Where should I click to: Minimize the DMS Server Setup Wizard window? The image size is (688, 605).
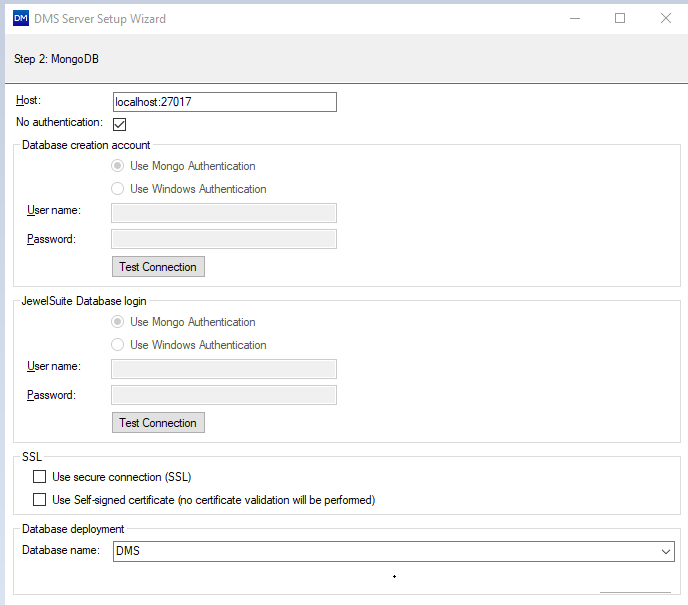pos(574,18)
